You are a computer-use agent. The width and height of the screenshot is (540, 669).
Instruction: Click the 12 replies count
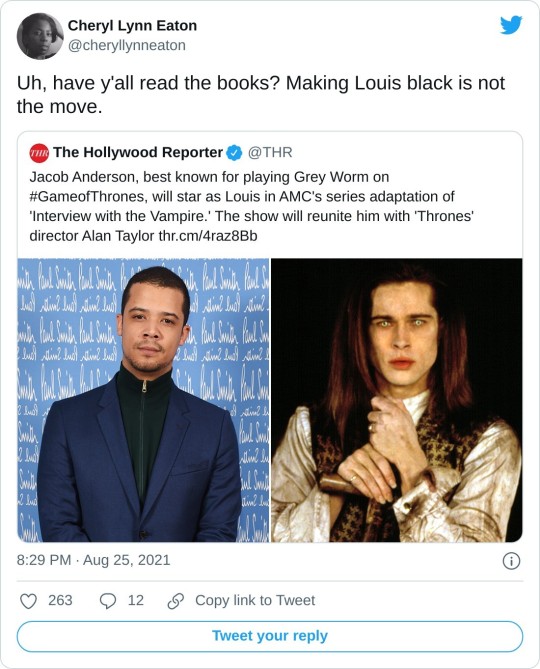coord(136,600)
